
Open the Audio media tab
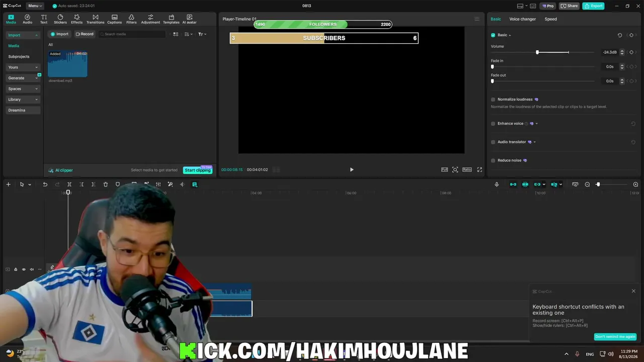pos(27,19)
